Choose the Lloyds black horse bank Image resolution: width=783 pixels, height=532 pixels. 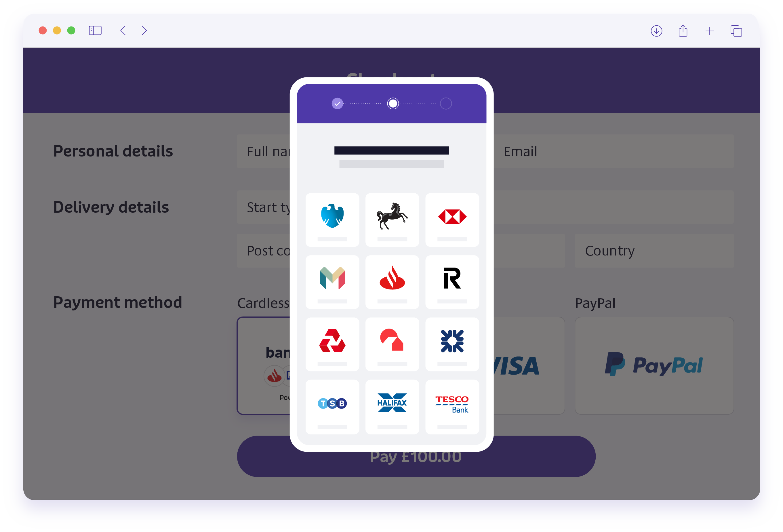pyautogui.click(x=392, y=220)
